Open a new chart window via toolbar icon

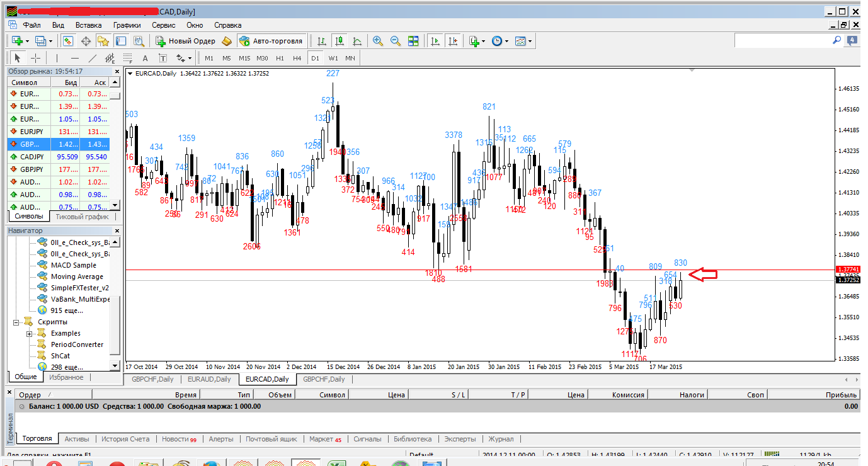coord(17,41)
